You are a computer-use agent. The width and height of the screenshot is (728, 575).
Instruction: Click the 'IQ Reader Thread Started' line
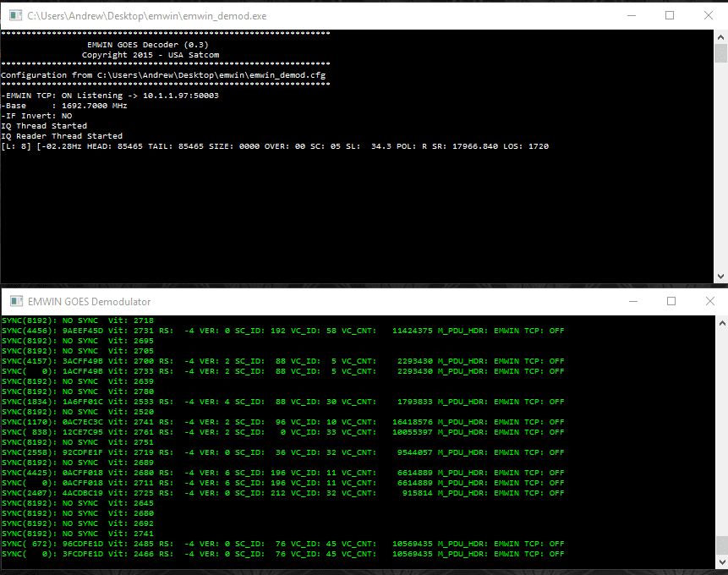(x=62, y=136)
